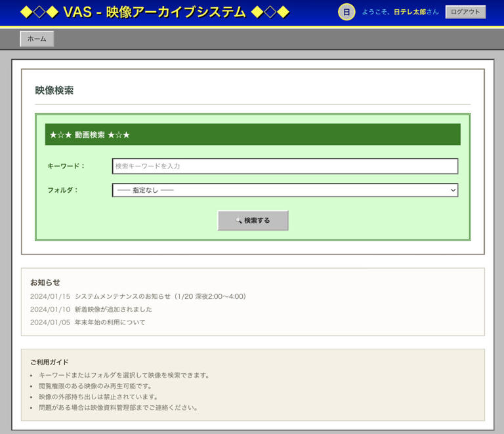Click the フォルダ field label
The image size is (504, 434).
[x=63, y=190]
